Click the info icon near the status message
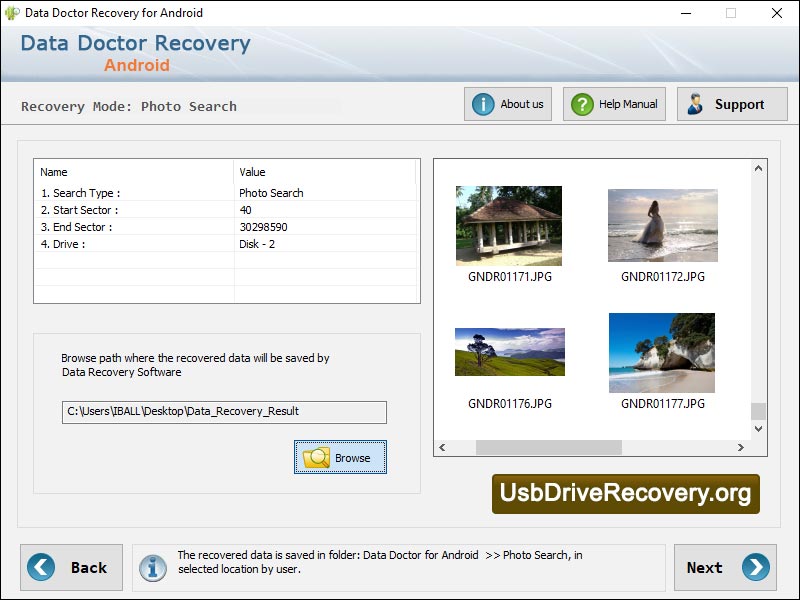 (152, 567)
